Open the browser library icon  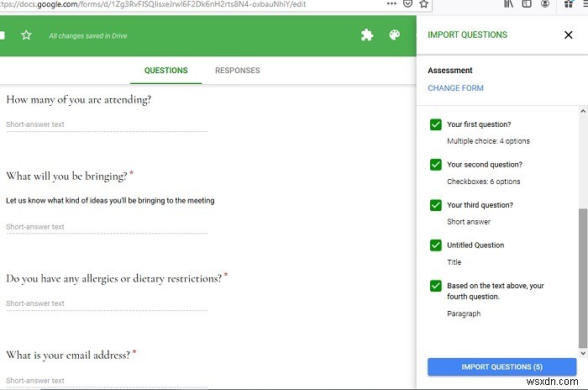tap(508, 3)
